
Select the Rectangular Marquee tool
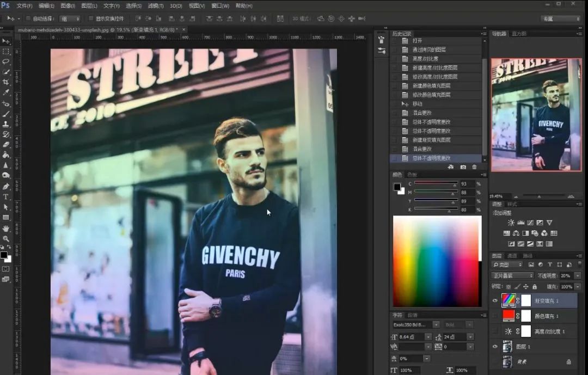(6, 51)
